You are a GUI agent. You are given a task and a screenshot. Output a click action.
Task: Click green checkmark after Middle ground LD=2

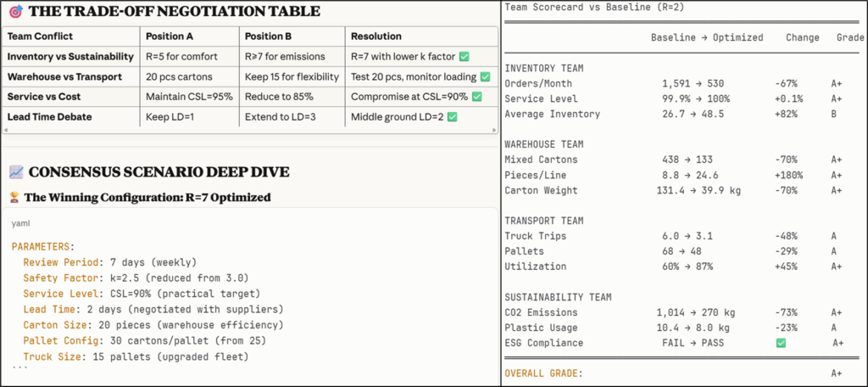[452, 117]
